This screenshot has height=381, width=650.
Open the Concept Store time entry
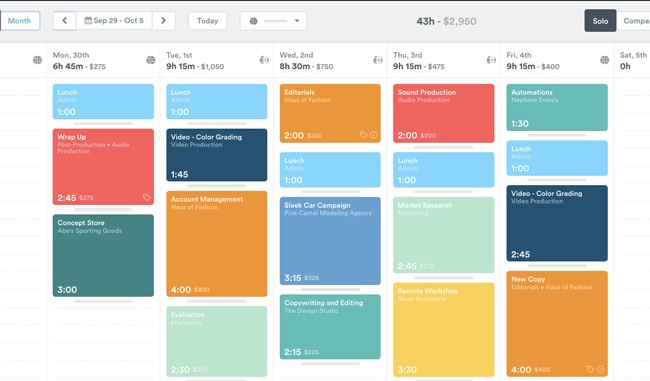point(103,255)
